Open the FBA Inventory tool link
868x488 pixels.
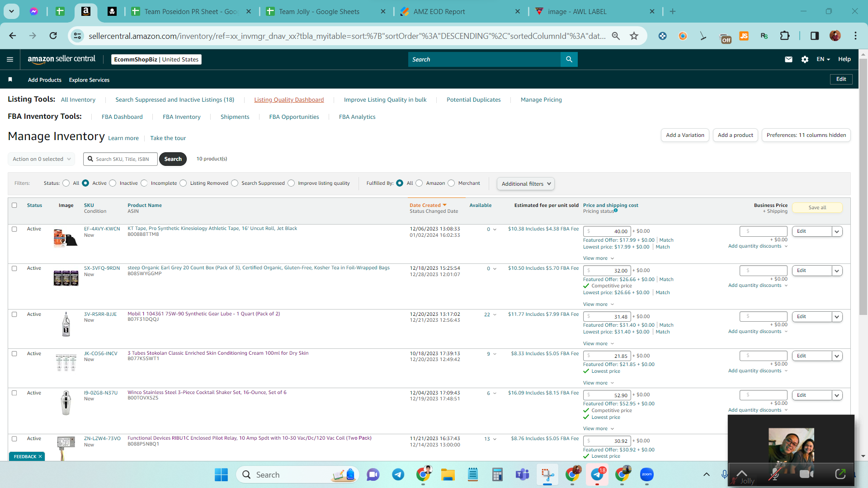tap(181, 117)
